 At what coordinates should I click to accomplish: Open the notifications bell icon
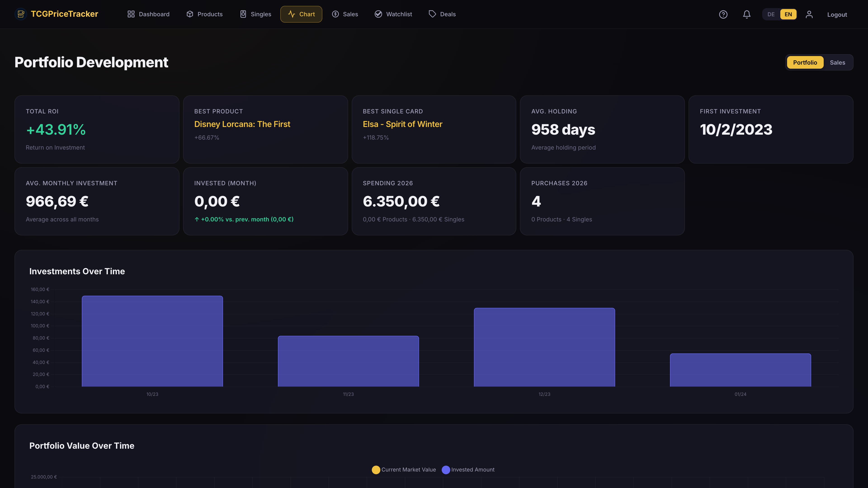[x=747, y=14]
